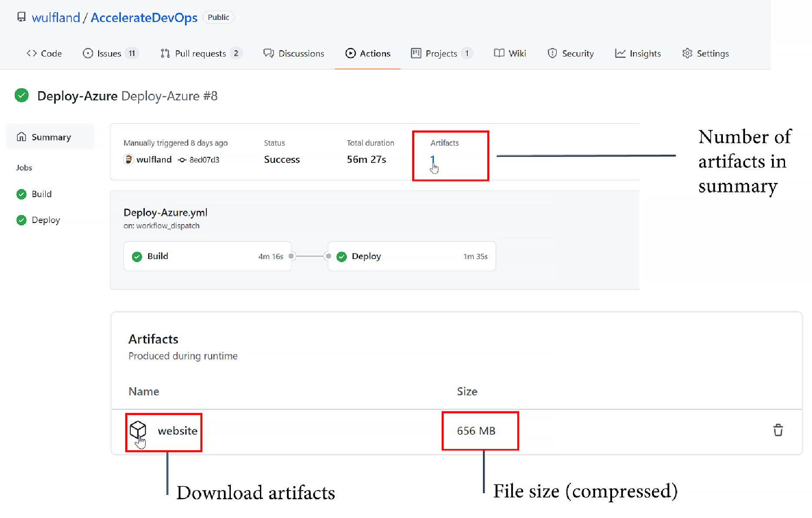Click the green workflow success checkmark in the title
Viewport: 812px width, 518px height.
(22, 95)
